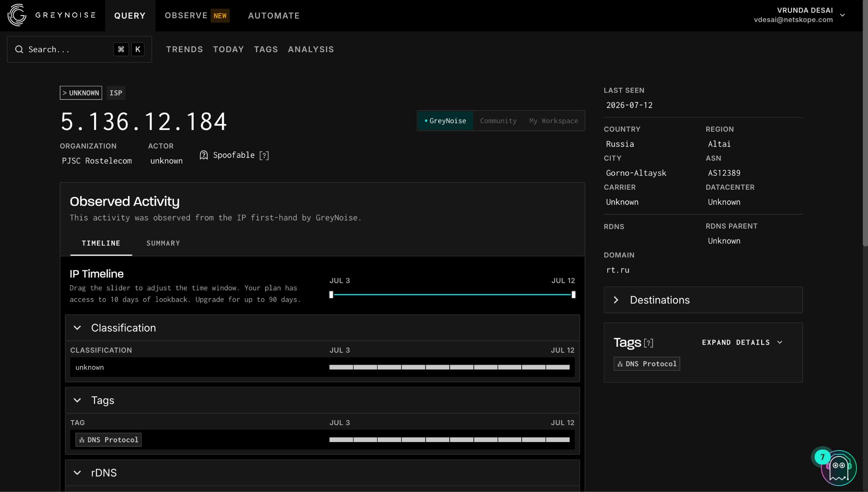868x492 pixels.
Task: Select the Timeline tab
Action: click(x=101, y=243)
